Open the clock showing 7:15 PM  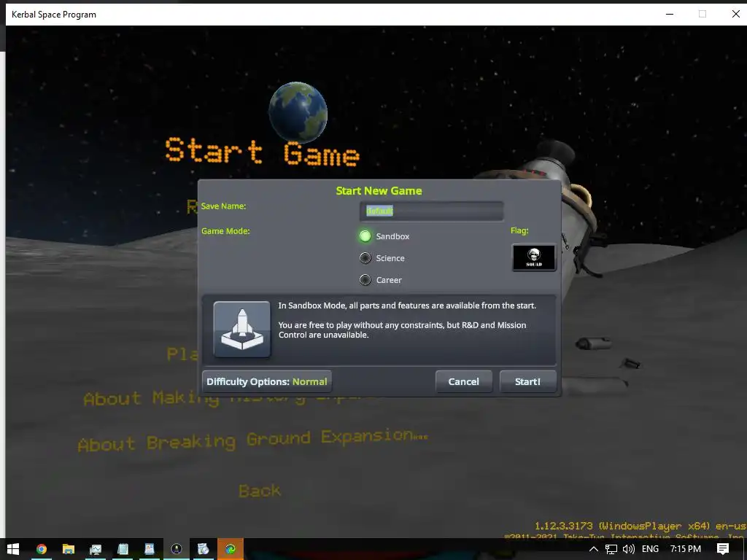(x=686, y=549)
